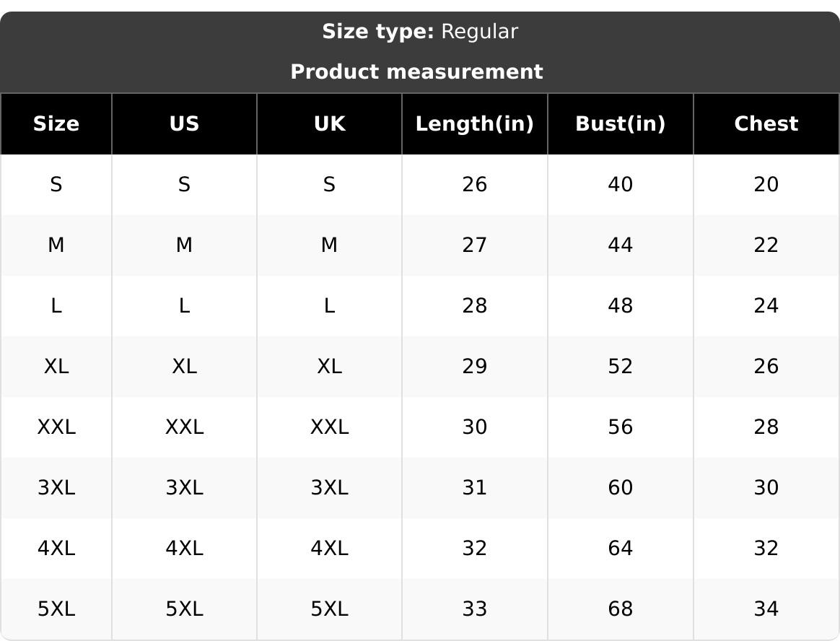Click the US column header
840x641 pixels.
tap(184, 124)
